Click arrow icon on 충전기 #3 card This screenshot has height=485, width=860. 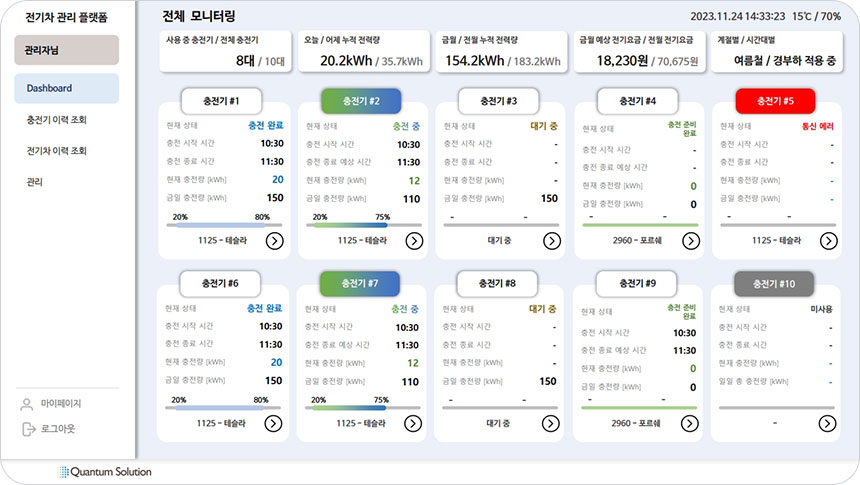click(x=551, y=240)
